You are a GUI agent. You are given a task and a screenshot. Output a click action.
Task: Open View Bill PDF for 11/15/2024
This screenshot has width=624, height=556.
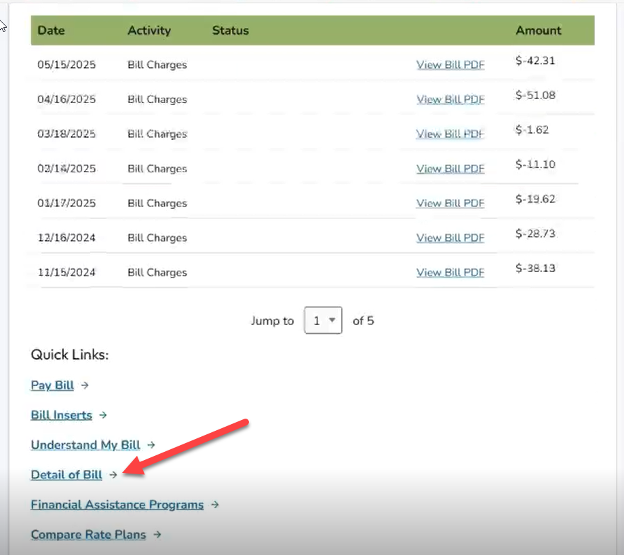click(450, 272)
